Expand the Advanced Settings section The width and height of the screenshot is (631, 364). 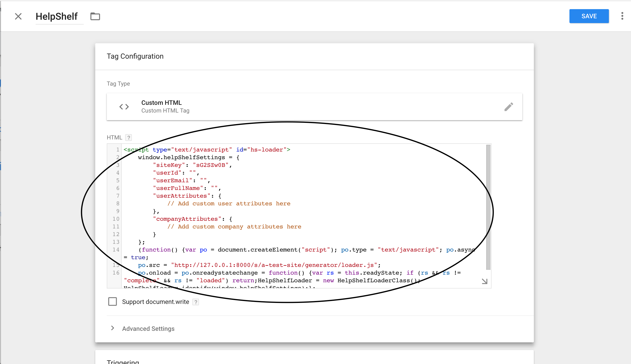(113, 328)
